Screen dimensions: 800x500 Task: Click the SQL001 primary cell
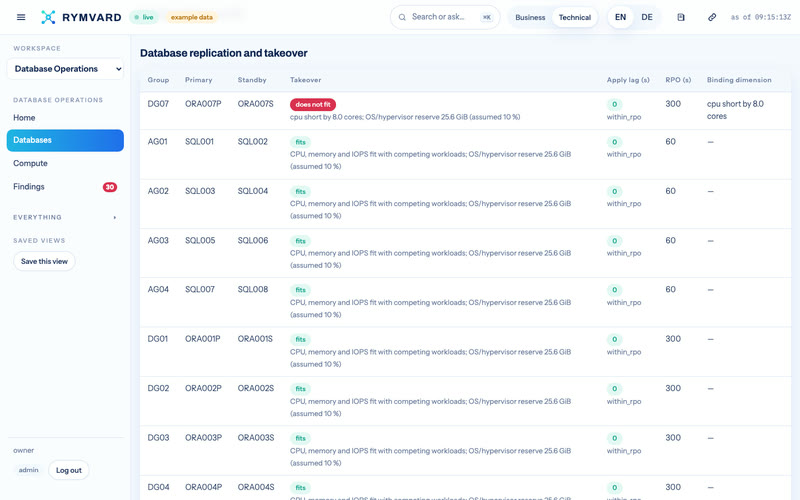pos(199,142)
